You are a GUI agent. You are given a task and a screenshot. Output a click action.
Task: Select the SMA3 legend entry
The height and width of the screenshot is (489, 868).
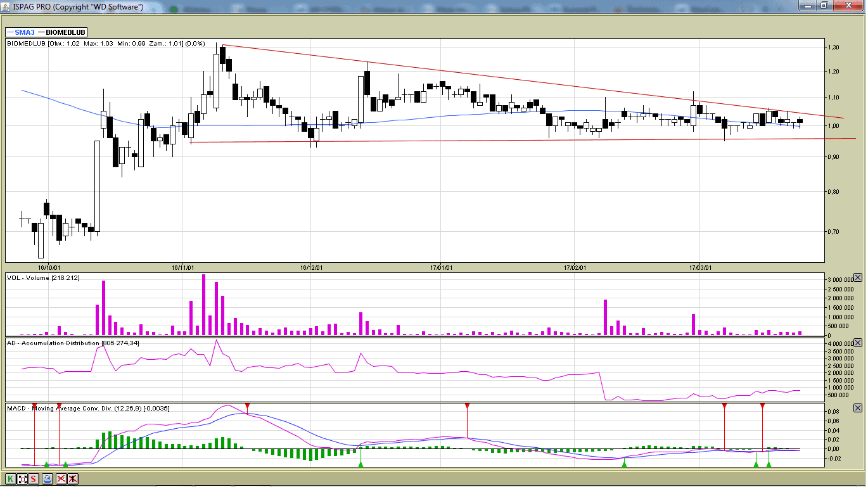20,32
